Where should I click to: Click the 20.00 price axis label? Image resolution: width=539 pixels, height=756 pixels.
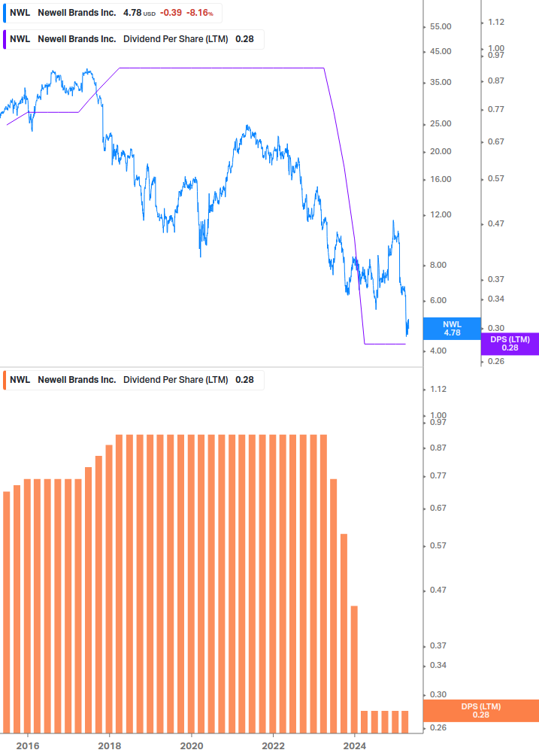pyautogui.click(x=441, y=151)
